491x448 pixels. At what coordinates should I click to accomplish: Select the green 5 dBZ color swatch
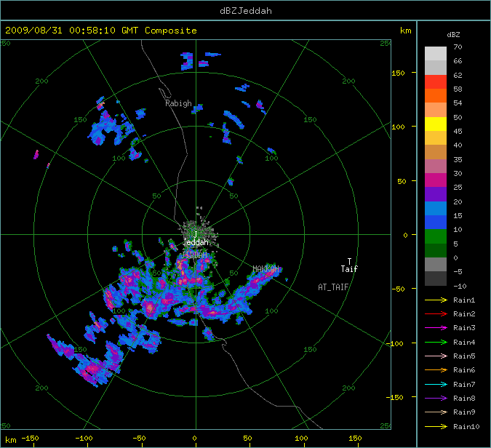tap(436, 236)
